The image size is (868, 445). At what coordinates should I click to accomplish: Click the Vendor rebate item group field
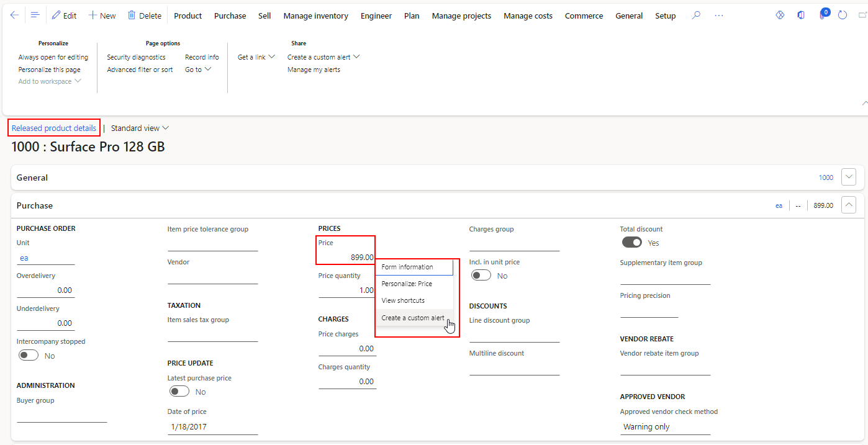pyautogui.click(x=665, y=367)
